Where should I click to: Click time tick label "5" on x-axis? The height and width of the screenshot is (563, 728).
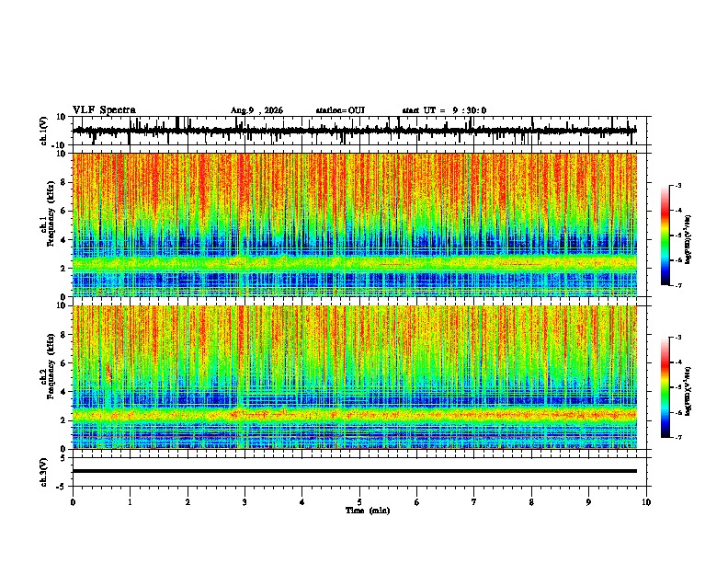(359, 502)
